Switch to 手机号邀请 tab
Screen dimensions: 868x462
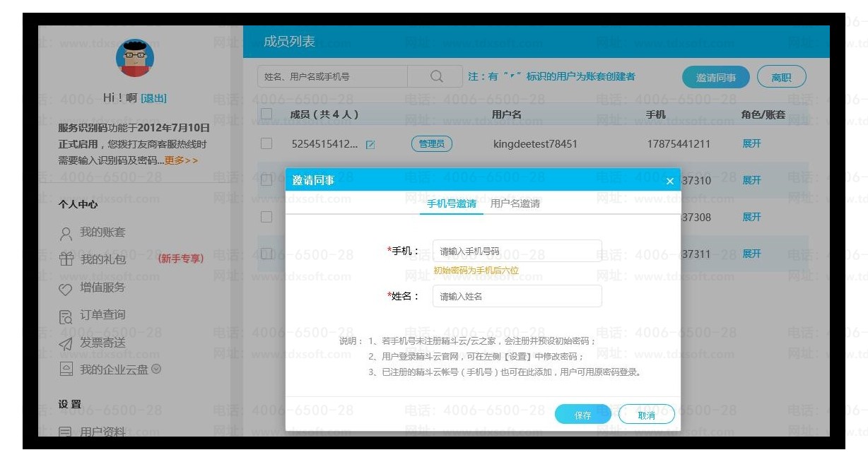coord(451,203)
